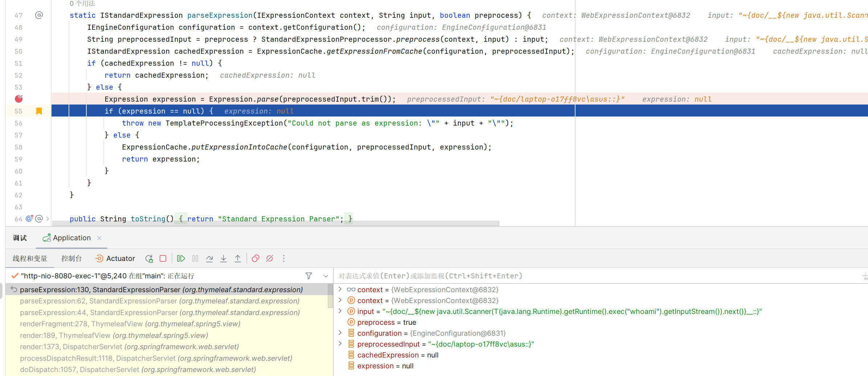Click the filter frames icon

tap(309, 276)
